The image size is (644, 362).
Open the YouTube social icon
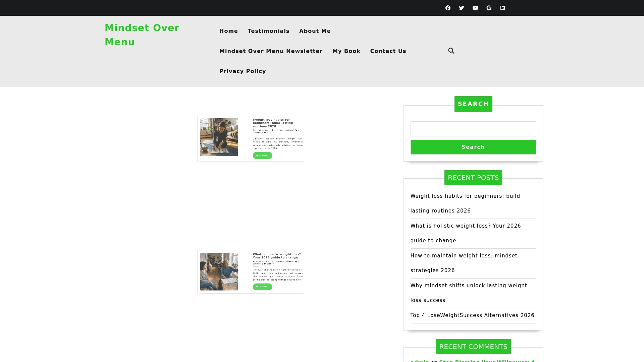coord(475,8)
